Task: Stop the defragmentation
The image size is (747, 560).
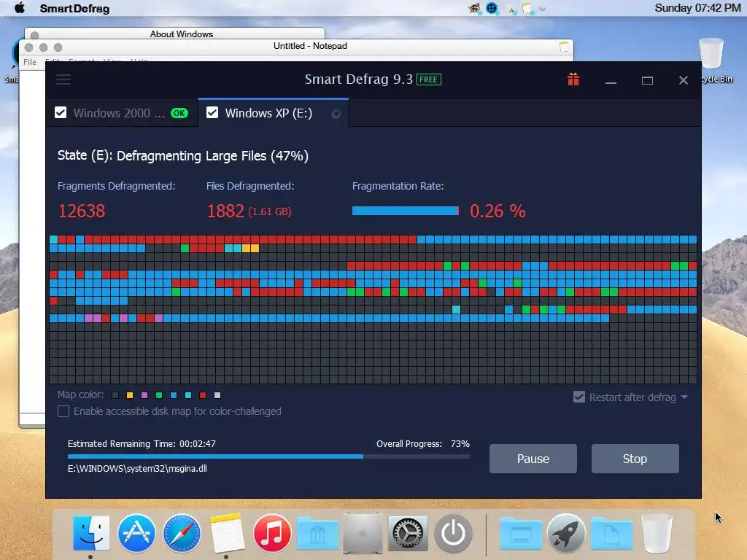Action: [x=635, y=459]
